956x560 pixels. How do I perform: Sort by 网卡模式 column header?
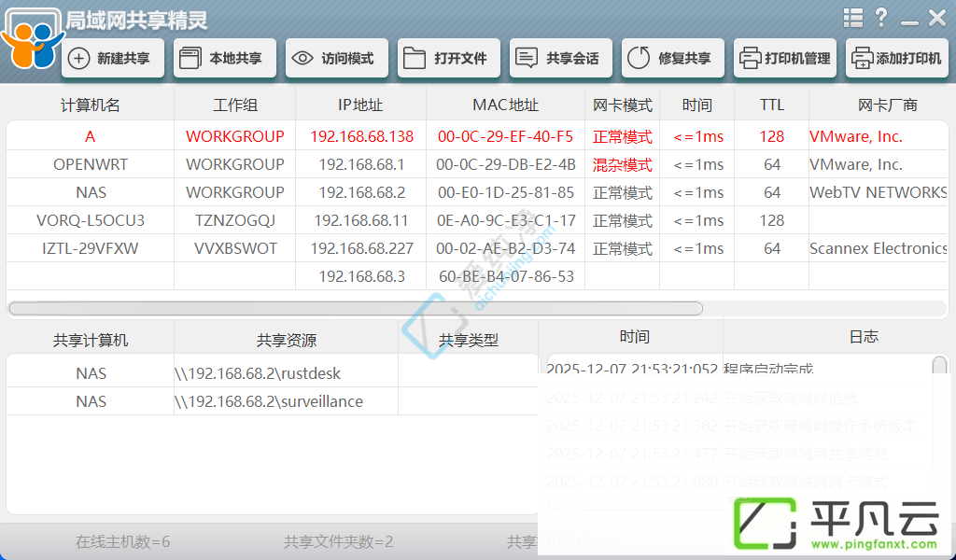pyautogui.click(x=623, y=105)
